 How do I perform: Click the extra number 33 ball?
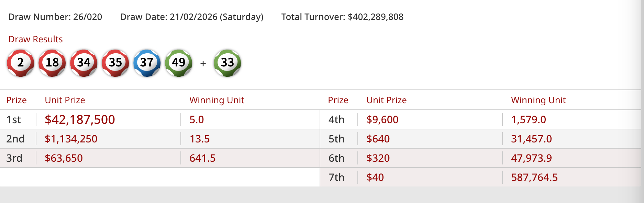[227, 63]
